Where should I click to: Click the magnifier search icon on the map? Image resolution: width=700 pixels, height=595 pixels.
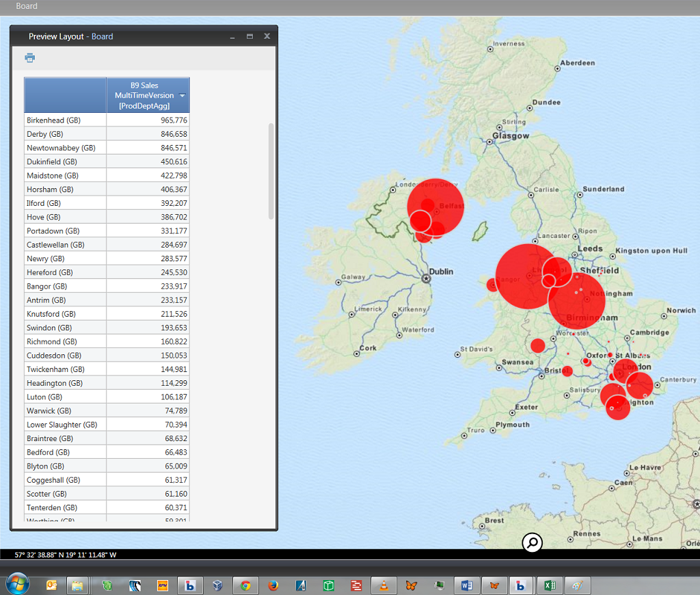click(x=532, y=543)
